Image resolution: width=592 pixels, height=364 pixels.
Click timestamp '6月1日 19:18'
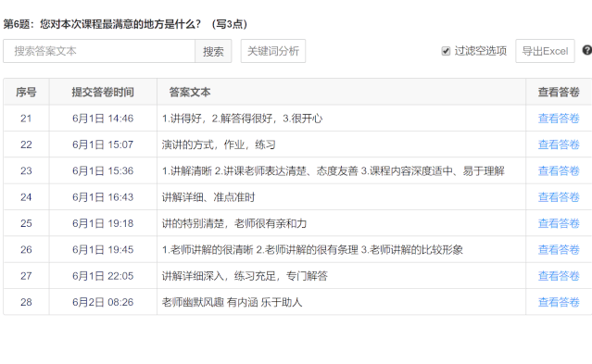coord(103,223)
